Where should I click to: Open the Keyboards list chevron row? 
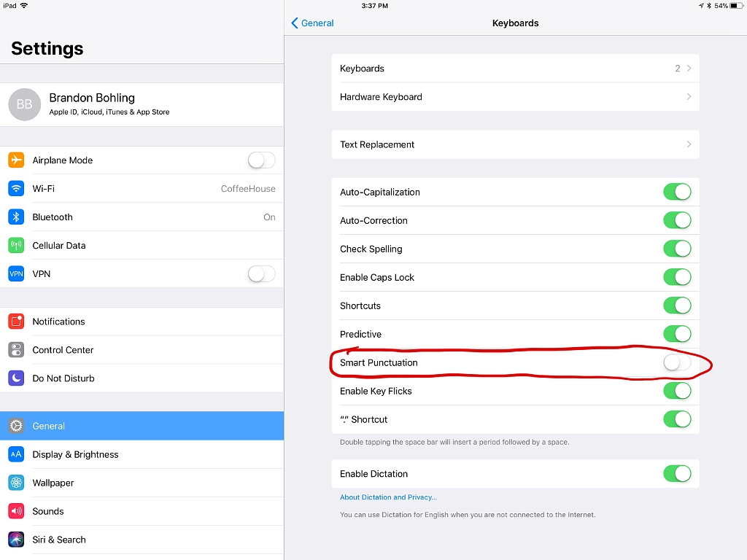coord(515,69)
